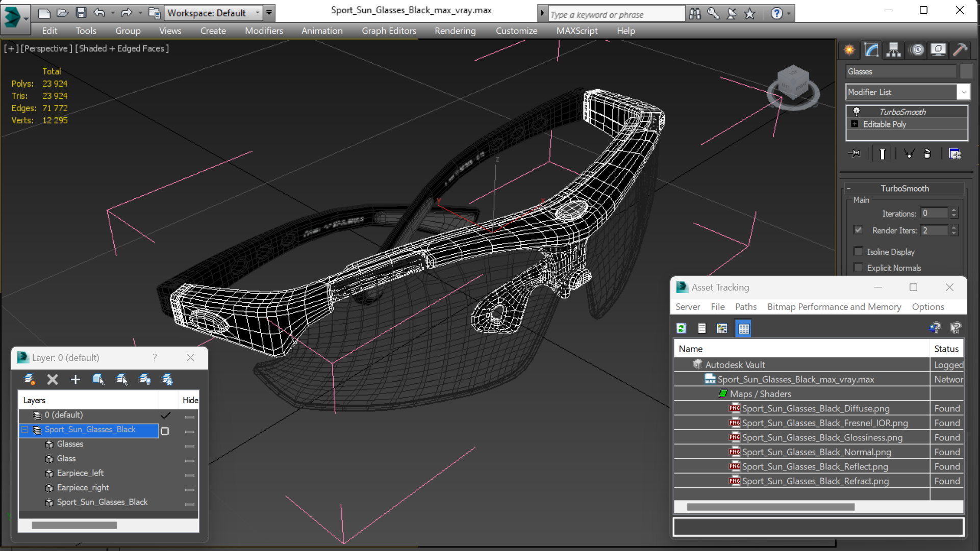
Task: Click the Layers column header
Action: pyautogui.click(x=89, y=400)
